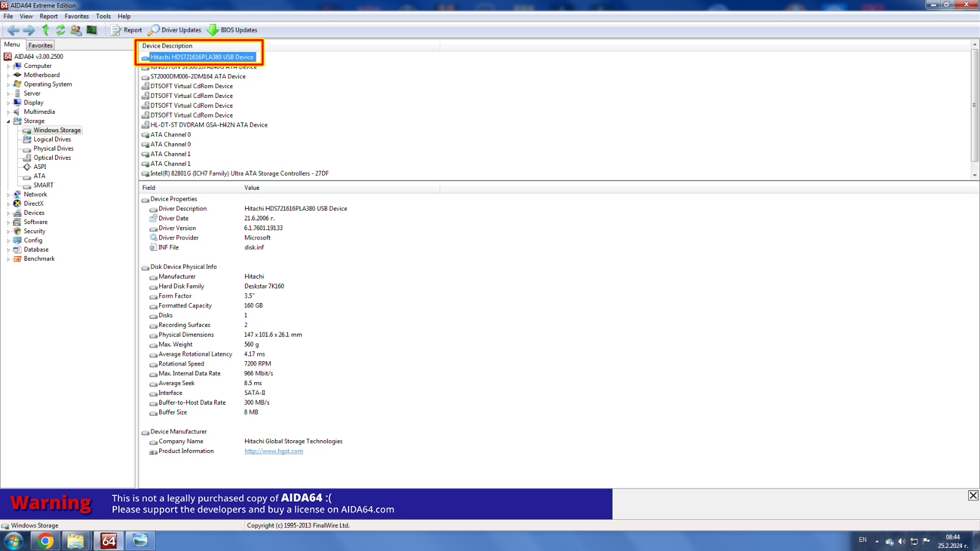Open the Report menu
Screen dimensions: 980x551
click(x=48, y=17)
